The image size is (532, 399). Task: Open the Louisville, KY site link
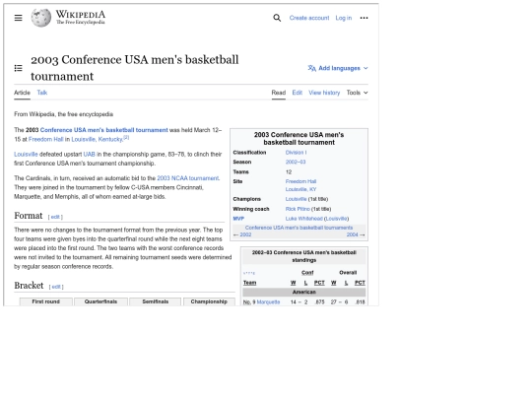point(300,189)
